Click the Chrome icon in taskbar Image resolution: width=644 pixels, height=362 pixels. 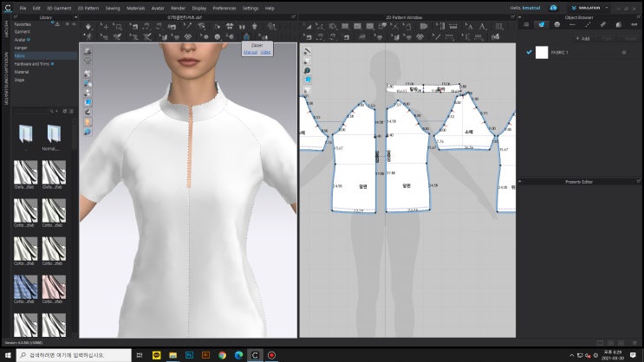[x=222, y=355]
